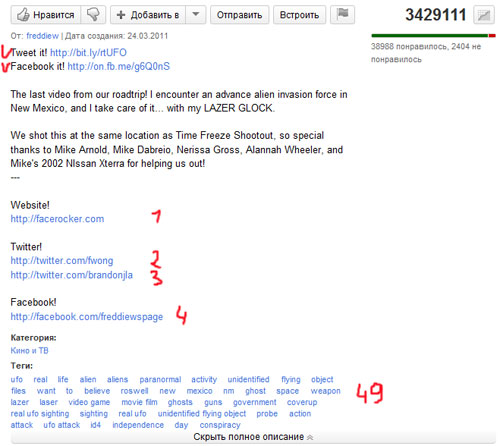The height and width of the screenshot is (446, 500).
Task: Click the Нравится thumbs-up button
Action: click(x=46, y=15)
